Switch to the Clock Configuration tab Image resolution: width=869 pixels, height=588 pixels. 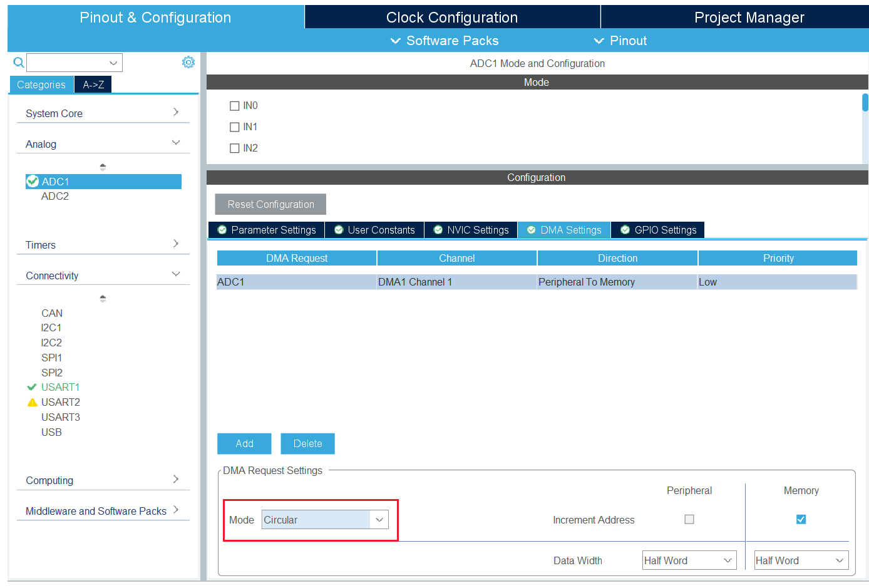[452, 17]
